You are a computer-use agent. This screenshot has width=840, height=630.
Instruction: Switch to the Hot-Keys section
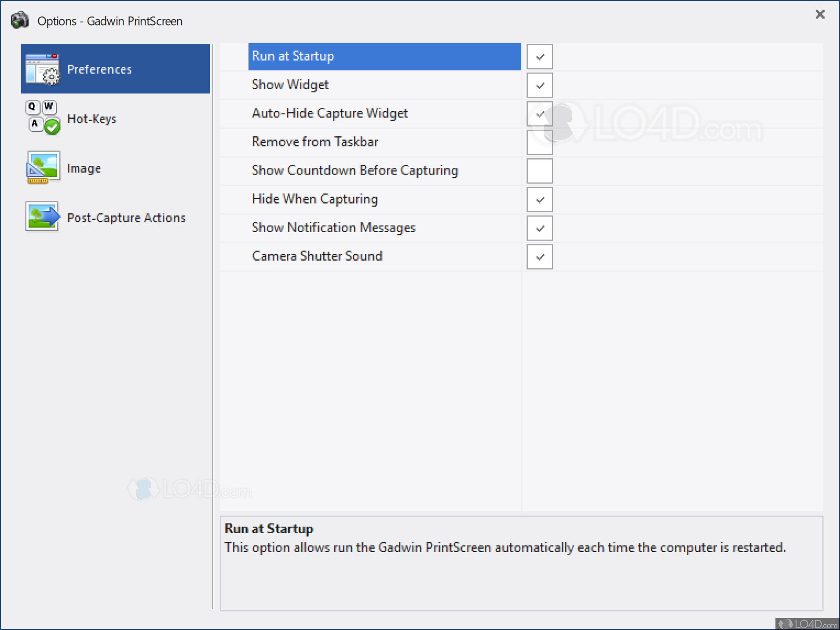coord(115,118)
